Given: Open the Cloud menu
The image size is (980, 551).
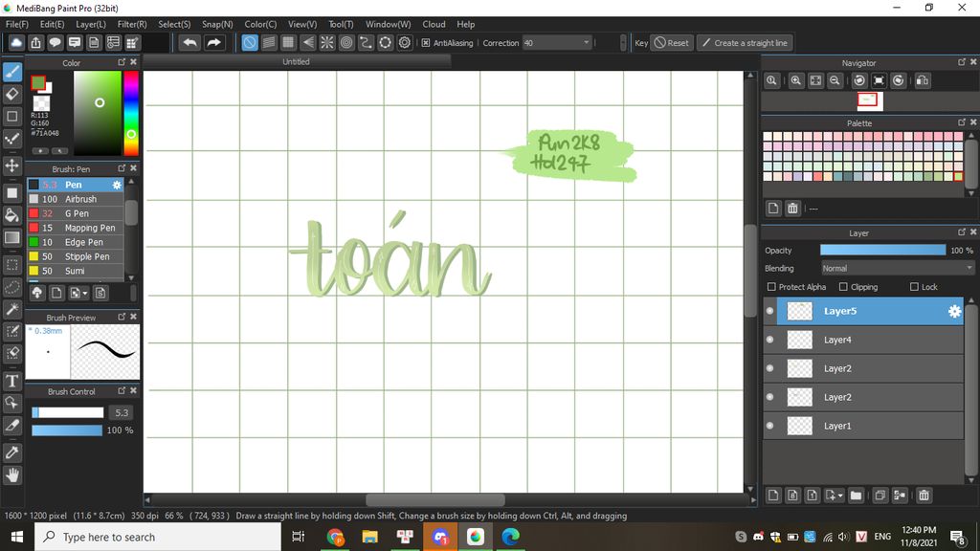Looking at the screenshot, I should (434, 24).
